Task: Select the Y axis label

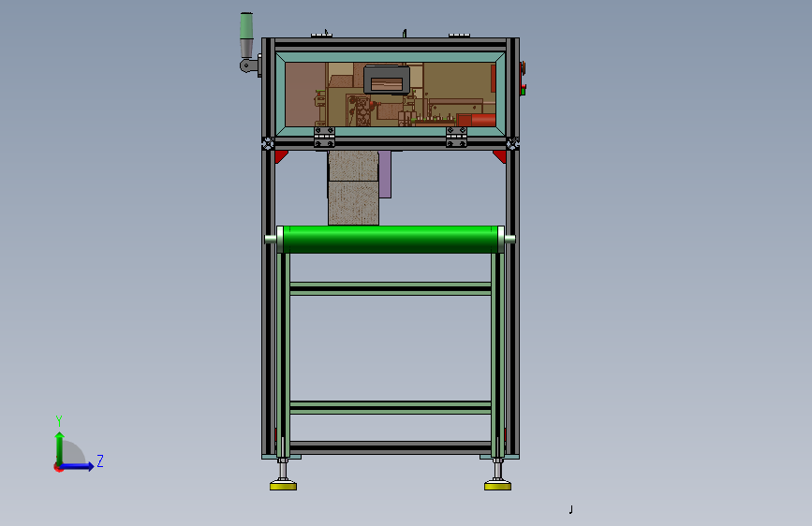Action: coord(59,420)
